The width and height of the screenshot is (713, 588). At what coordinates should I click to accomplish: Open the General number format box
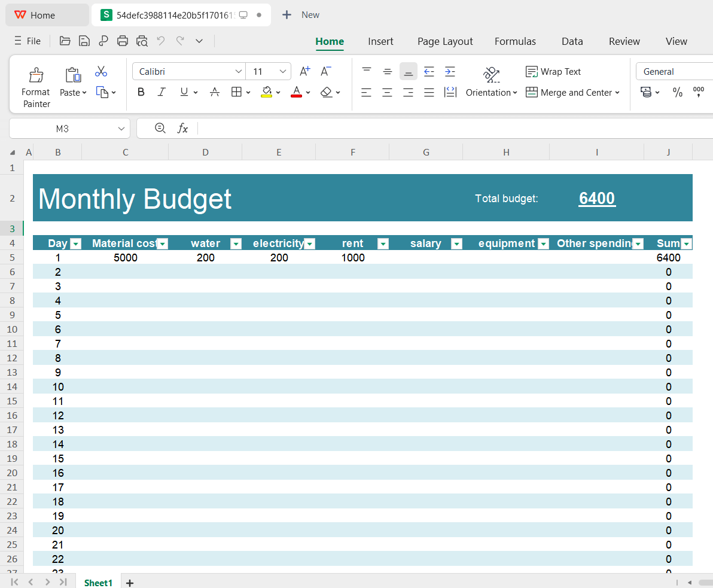(x=675, y=71)
